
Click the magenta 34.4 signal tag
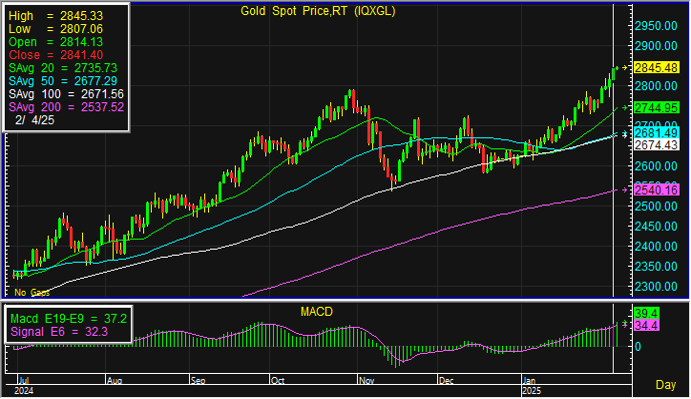point(646,326)
